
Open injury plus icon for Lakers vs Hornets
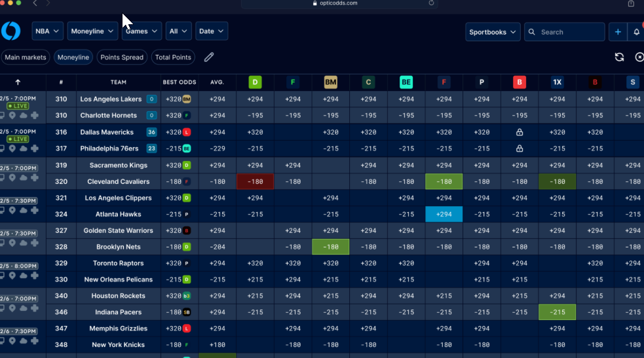(35, 116)
